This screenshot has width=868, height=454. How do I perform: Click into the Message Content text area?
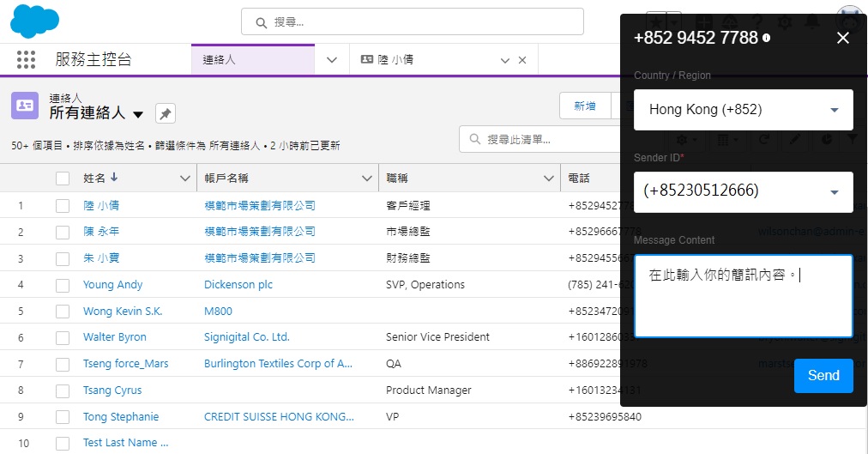743,296
